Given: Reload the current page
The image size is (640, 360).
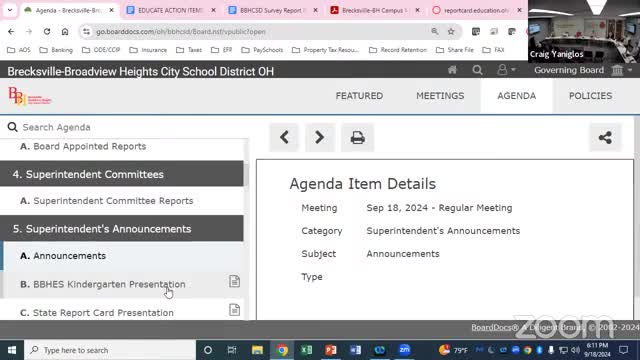Looking at the screenshot, I should point(47,31).
